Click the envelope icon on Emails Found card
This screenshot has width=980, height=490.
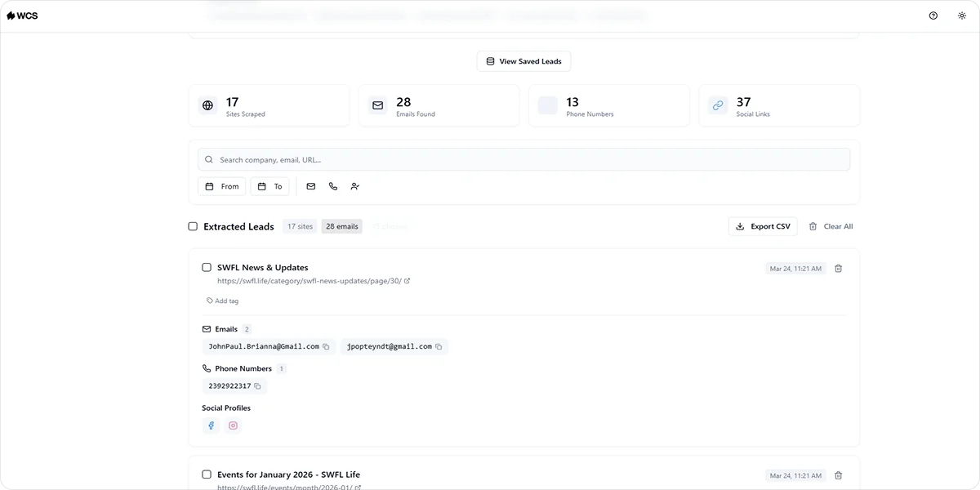pyautogui.click(x=377, y=105)
